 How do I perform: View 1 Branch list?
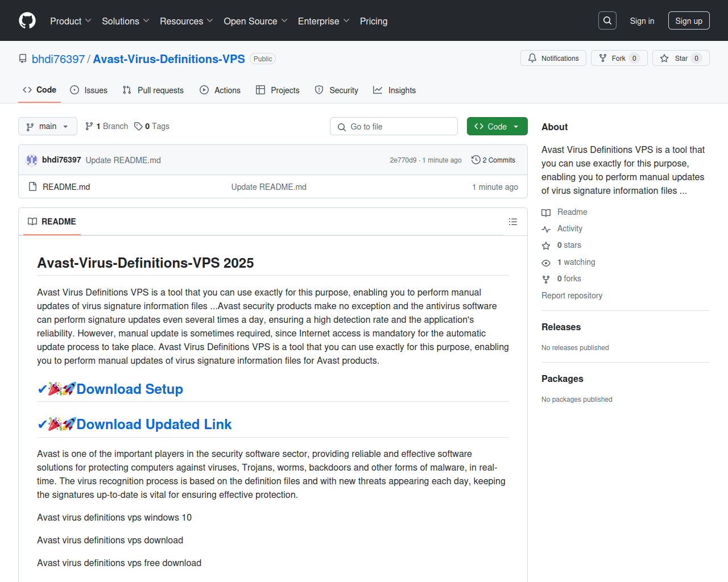[x=106, y=126]
